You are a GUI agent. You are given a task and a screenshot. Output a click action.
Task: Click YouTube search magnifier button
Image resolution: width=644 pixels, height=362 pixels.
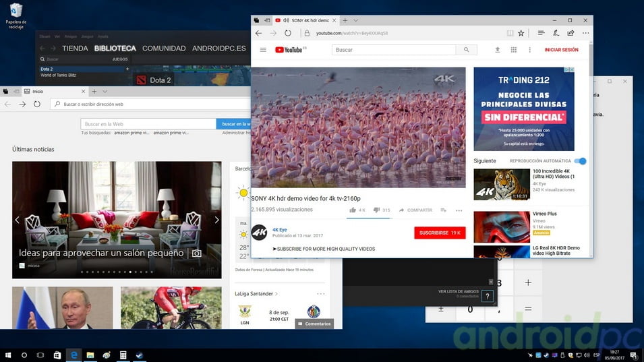[466, 50]
